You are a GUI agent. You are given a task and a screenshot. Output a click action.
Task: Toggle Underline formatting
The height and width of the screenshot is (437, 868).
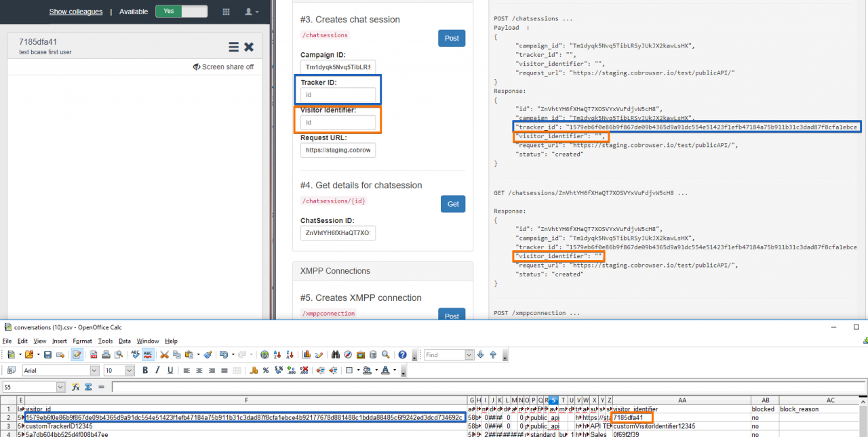coord(170,370)
